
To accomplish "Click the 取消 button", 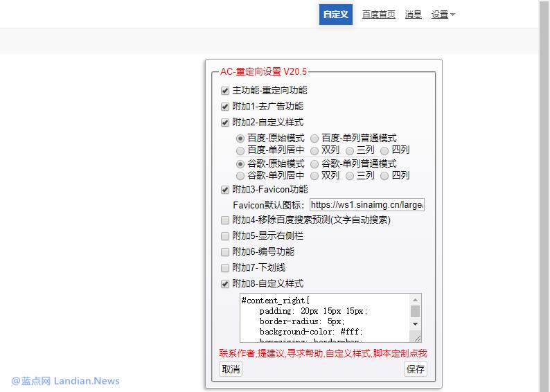I will point(231,369).
